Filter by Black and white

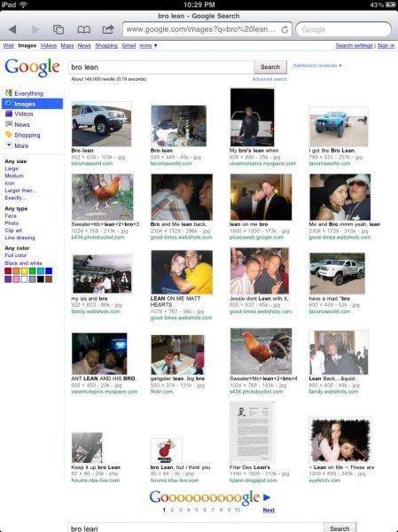click(23, 263)
